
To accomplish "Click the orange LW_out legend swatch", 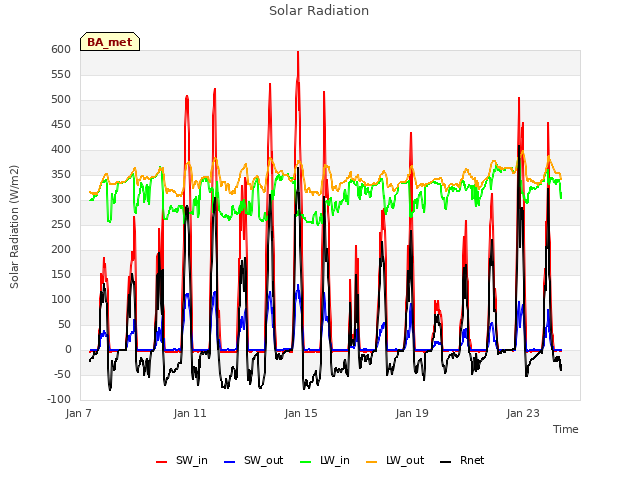I will point(372,462).
